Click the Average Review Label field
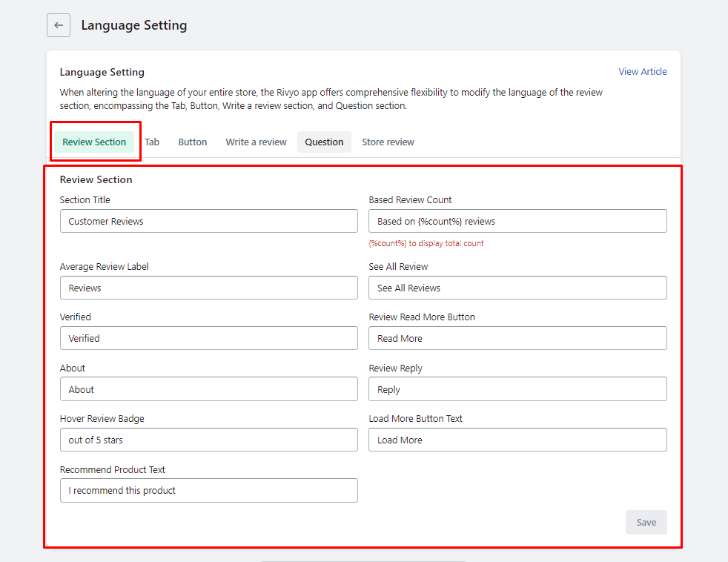Viewport: 728px width, 562px height. tap(208, 288)
